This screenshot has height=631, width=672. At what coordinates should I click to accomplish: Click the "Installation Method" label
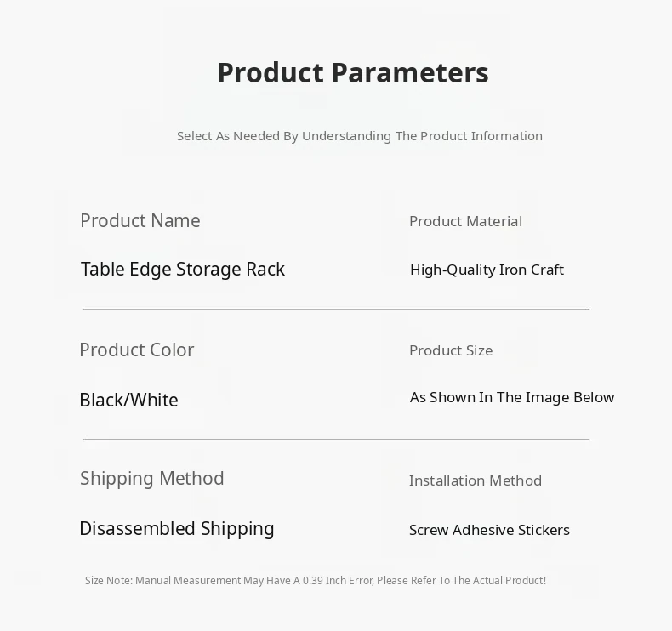pos(475,480)
